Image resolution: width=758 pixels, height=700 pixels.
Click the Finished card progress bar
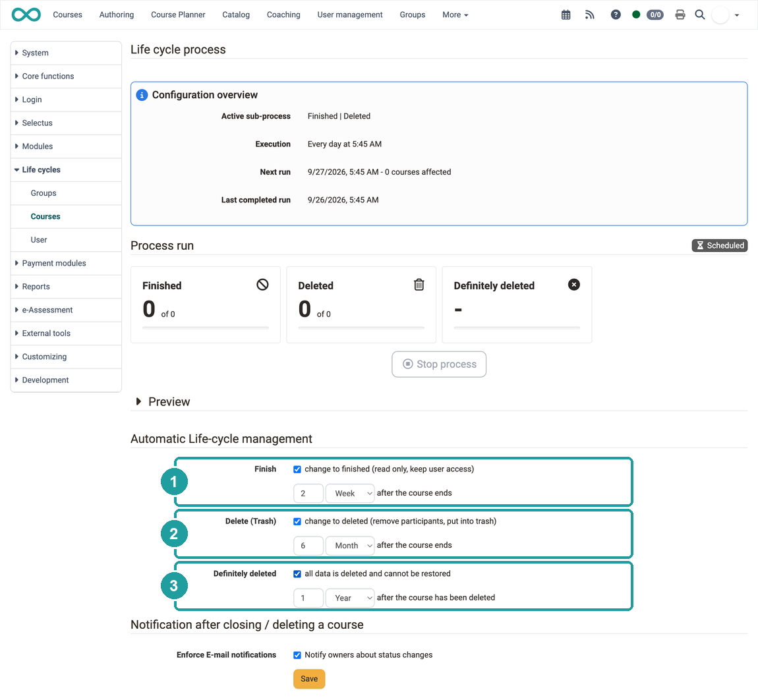(206, 328)
